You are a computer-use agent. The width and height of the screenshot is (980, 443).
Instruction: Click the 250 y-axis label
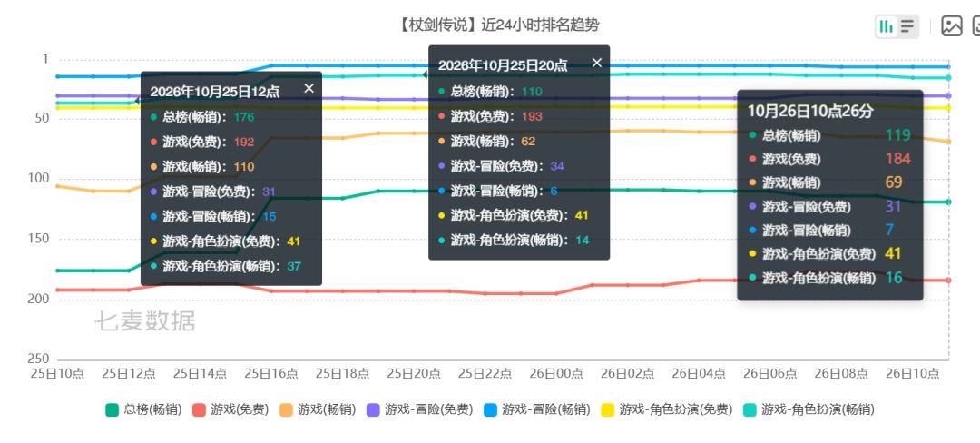pyautogui.click(x=38, y=359)
